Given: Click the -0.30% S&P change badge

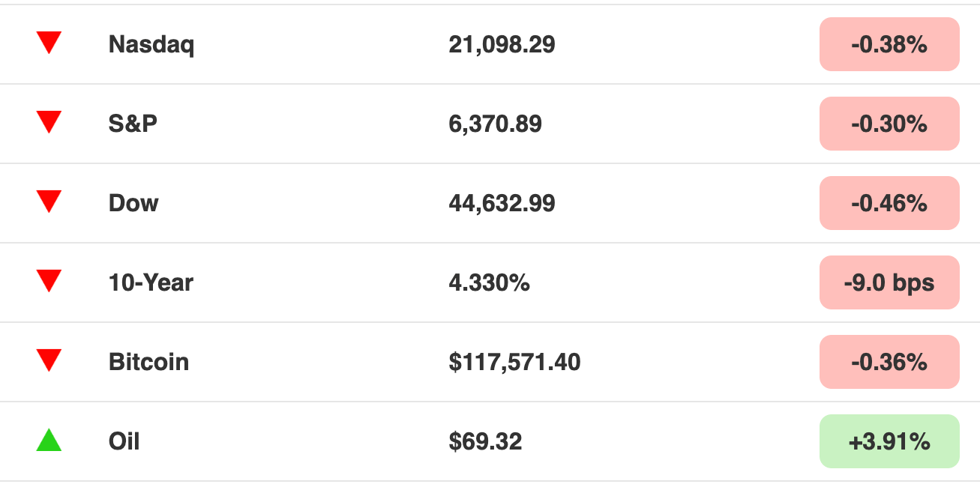Looking at the screenshot, I should click(889, 124).
